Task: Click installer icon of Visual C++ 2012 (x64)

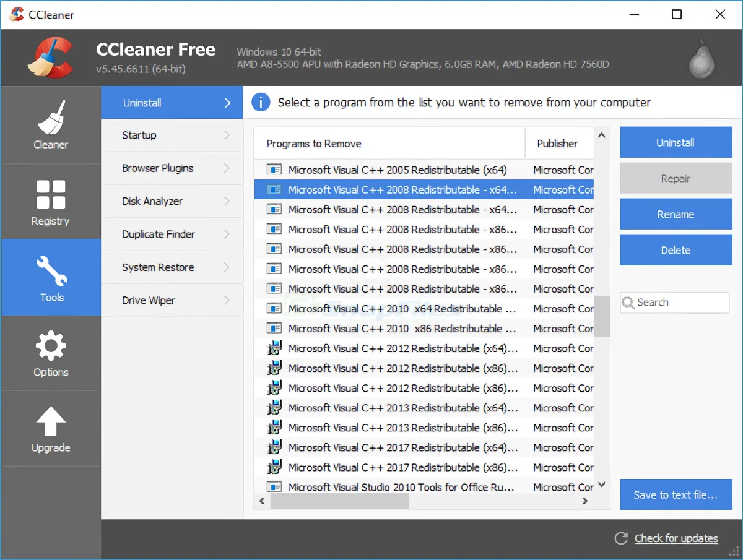Action: tap(274, 348)
